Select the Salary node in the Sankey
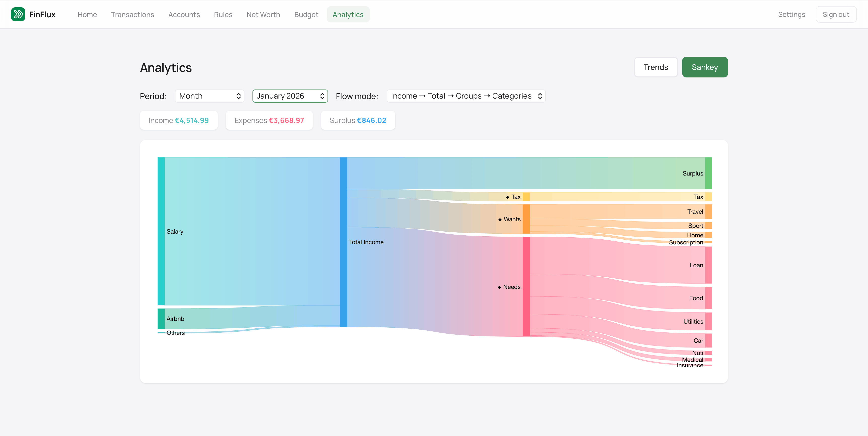The width and height of the screenshot is (868, 436). 161,231
